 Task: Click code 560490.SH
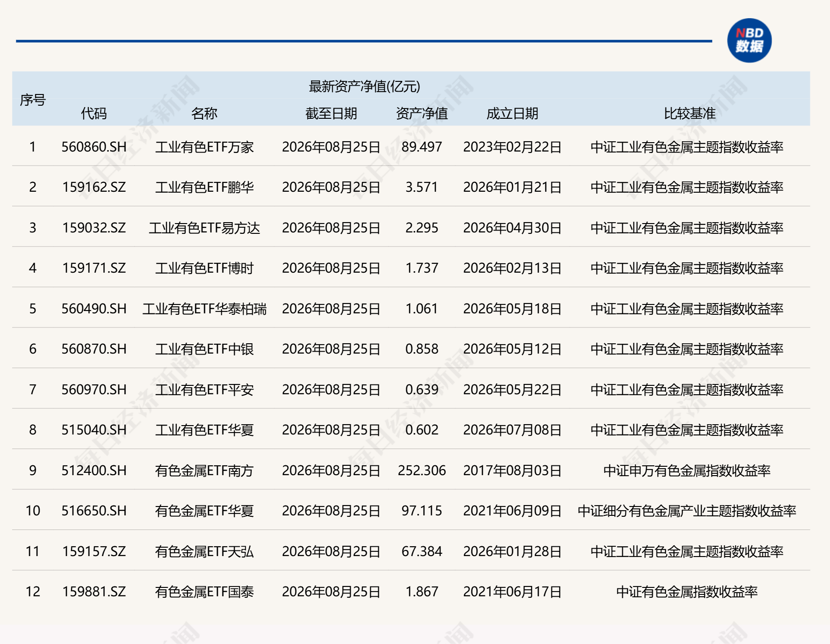point(94,309)
